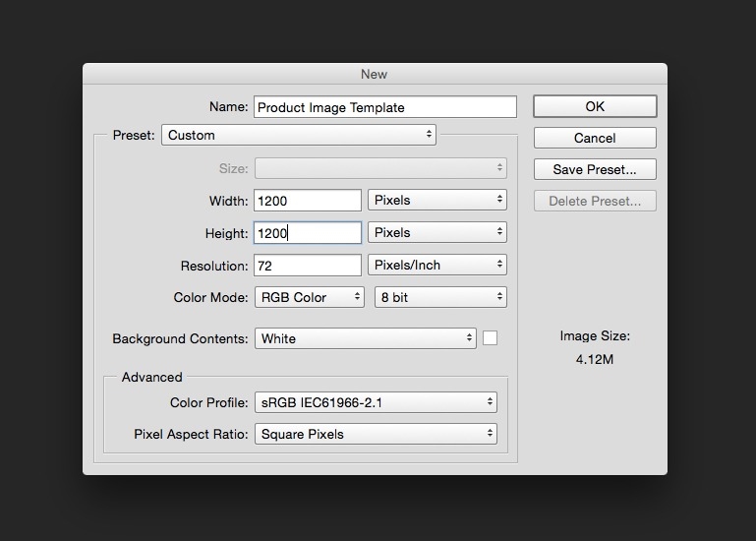The image size is (756, 541).
Task: Click the Resolution field showing 72
Action: pos(308,266)
